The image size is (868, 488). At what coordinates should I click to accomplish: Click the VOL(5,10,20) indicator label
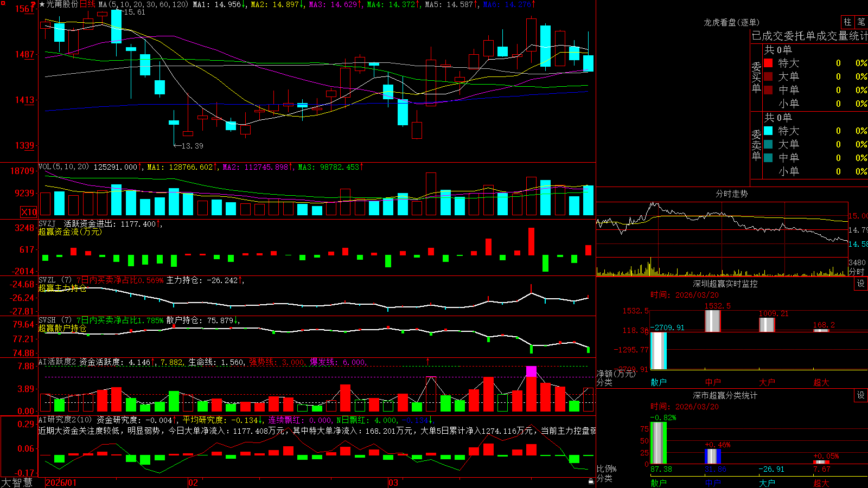tap(63, 167)
